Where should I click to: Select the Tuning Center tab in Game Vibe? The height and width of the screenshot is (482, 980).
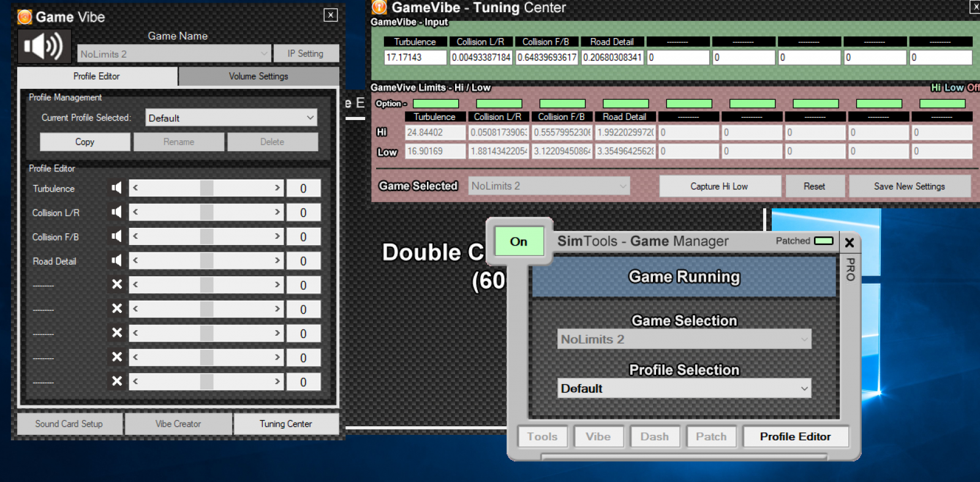coord(286,424)
